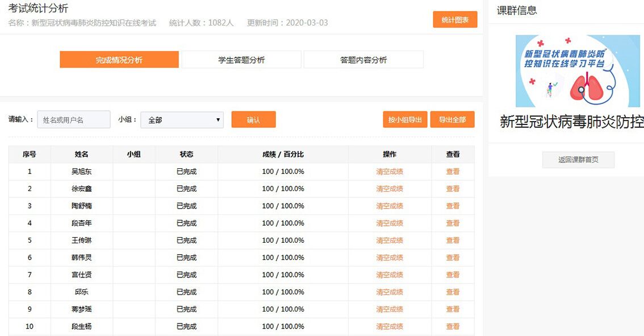The height and width of the screenshot is (336, 644).
Task: View details for 吴旭东
Action: 453,172
